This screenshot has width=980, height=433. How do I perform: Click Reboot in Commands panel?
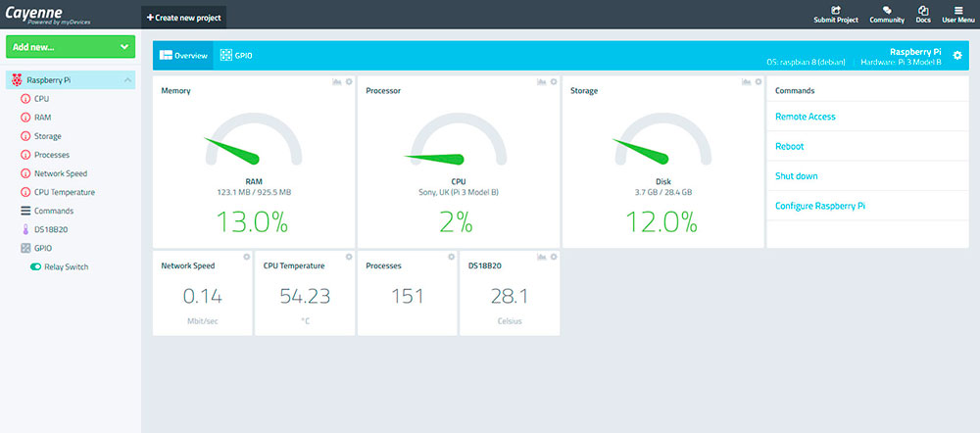(x=789, y=146)
